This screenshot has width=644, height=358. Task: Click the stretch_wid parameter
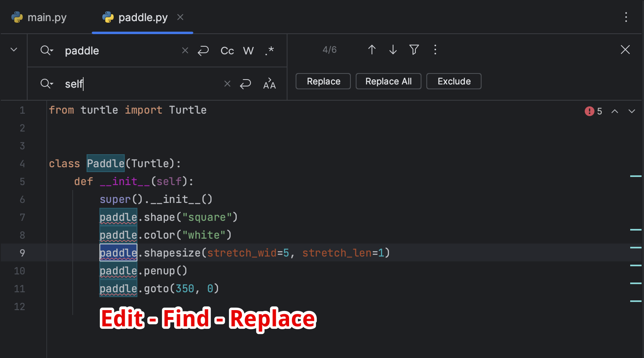[x=242, y=253]
